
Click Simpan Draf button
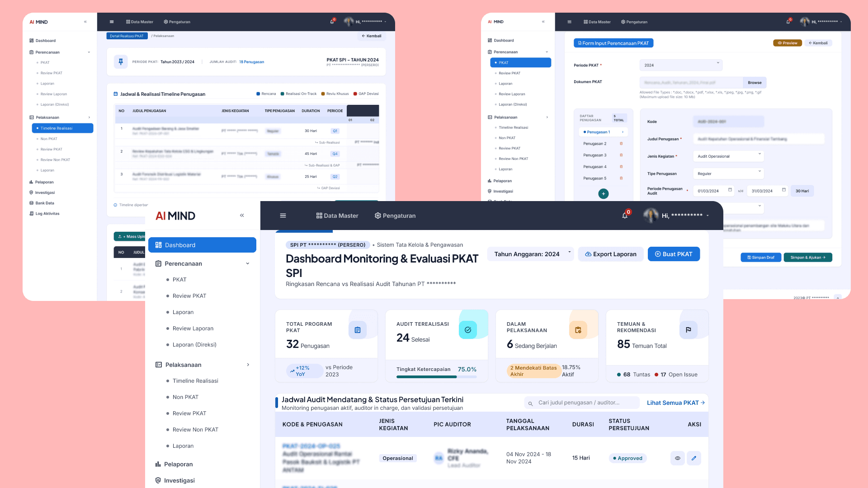pos(761,258)
